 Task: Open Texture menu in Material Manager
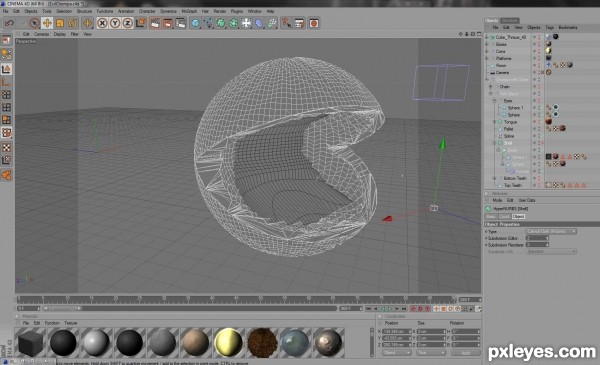[71, 323]
